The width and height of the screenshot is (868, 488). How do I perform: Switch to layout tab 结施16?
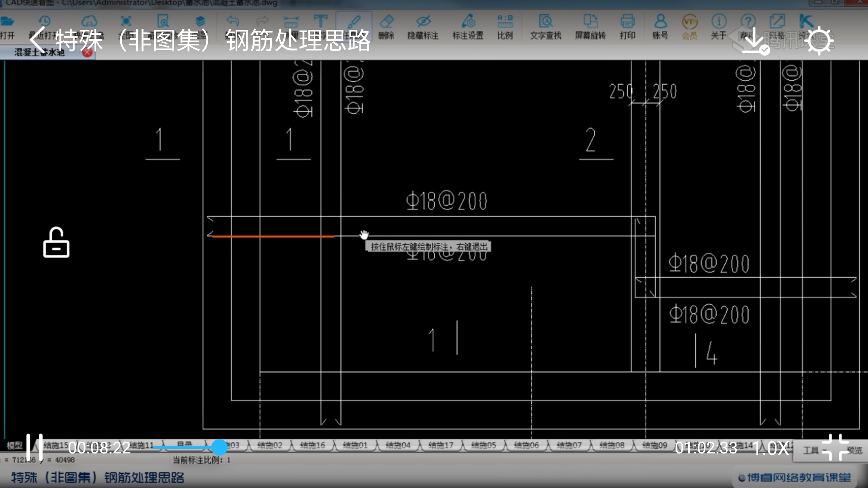312,445
